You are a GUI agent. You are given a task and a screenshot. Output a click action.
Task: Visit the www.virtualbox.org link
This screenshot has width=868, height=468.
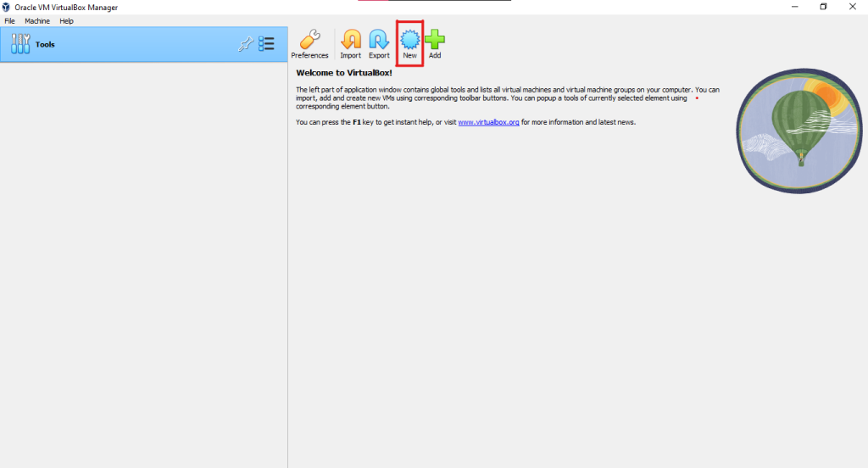tap(488, 122)
